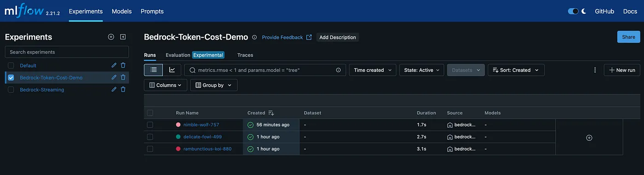
Task: Click the '56 minutes ago' created cell
Action: point(271,125)
